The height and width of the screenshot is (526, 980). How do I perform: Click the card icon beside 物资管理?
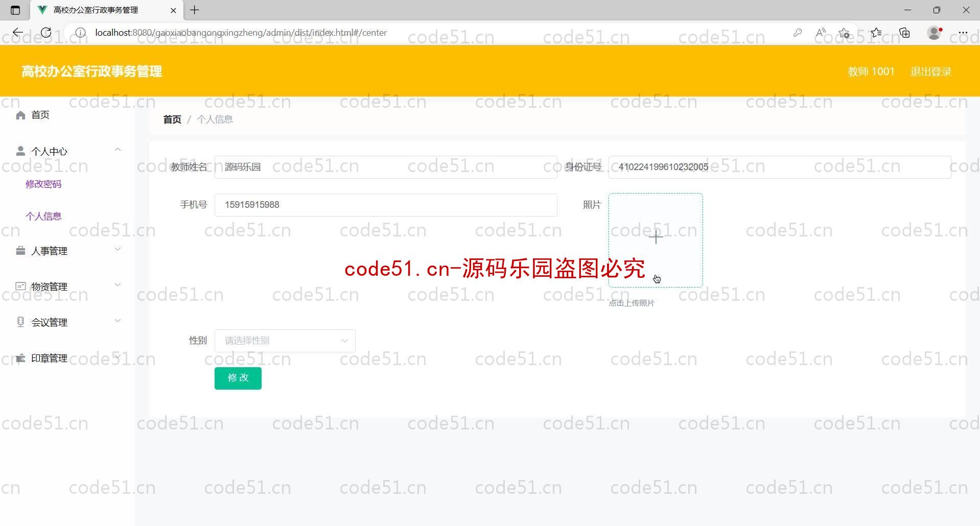coord(20,286)
